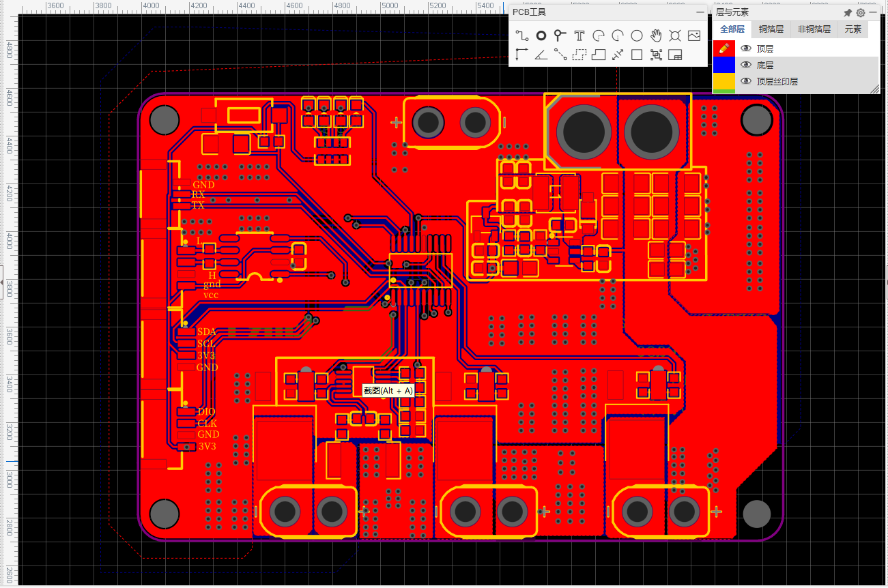Select the vcc silkscreen label
Image resolution: width=888 pixels, height=588 pixels.
211,295
